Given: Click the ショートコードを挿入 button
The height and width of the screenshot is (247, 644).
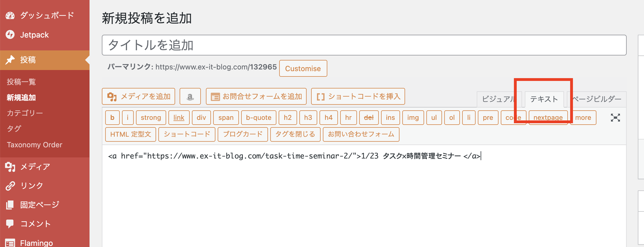Looking at the screenshot, I should [x=358, y=96].
